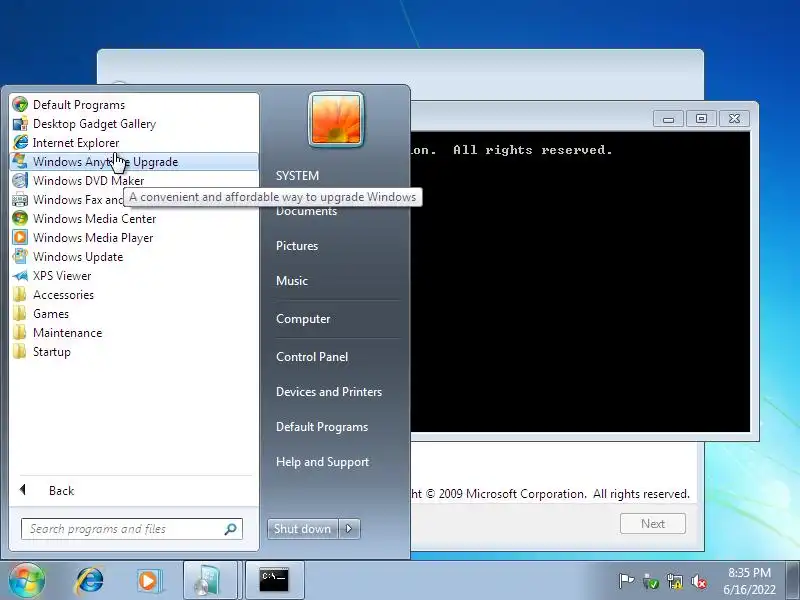Image resolution: width=800 pixels, height=600 pixels.
Task: Click the Action Center flag tray icon
Action: pos(626,581)
